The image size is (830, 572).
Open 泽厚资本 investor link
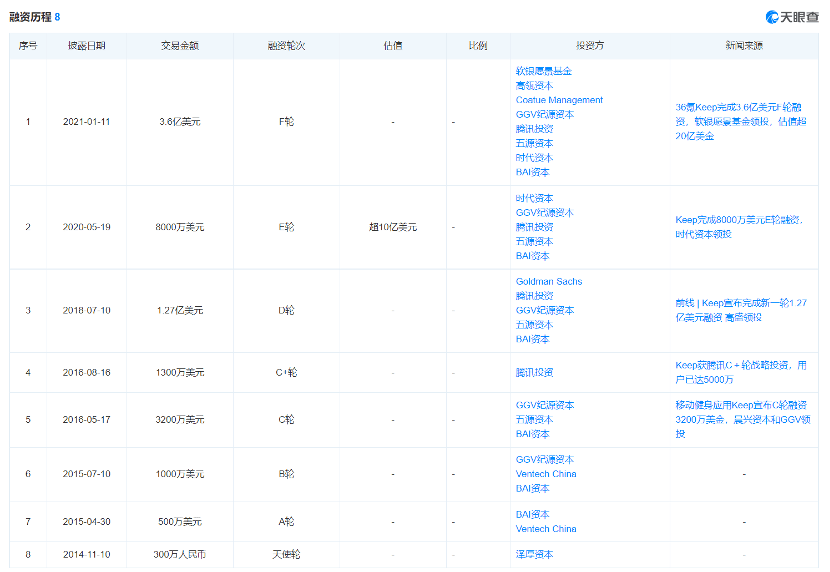click(534, 555)
